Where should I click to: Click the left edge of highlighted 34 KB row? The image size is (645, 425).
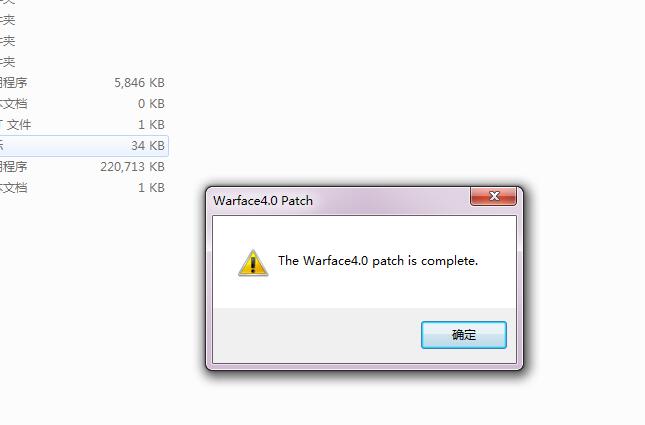point(2,146)
